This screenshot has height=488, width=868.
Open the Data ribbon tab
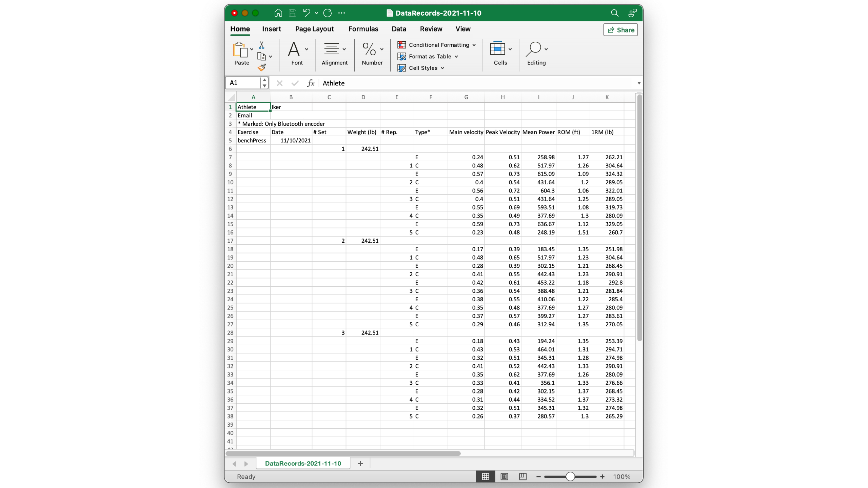point(399,29)
